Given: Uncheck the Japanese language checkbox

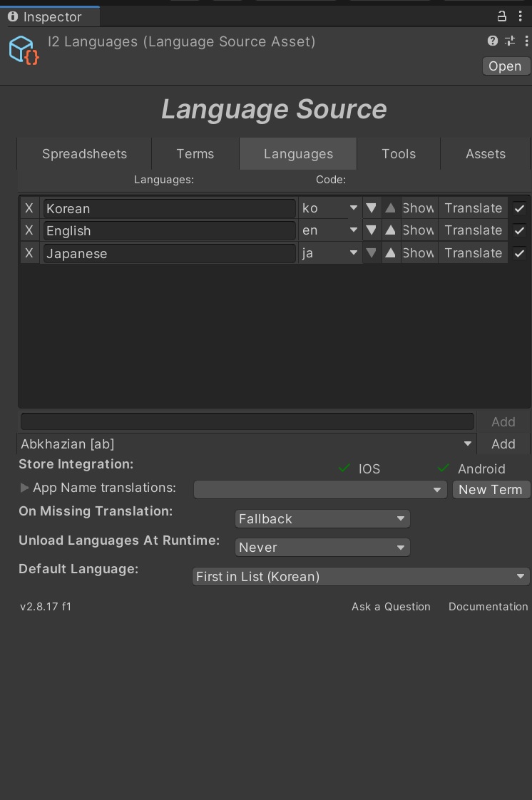Looking at the screenshot, I should click(x=519, y=253).
